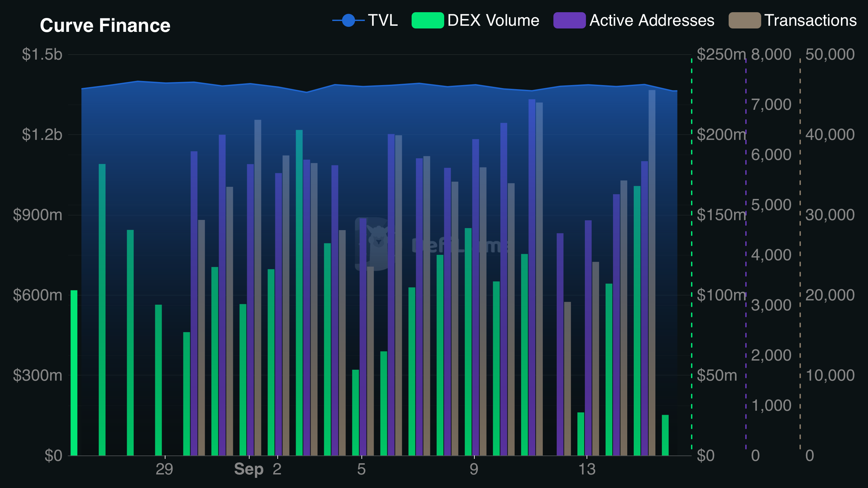868x488 pixels.
Task: Click the $250m DEX volume axis label
Action: point(722,54)
